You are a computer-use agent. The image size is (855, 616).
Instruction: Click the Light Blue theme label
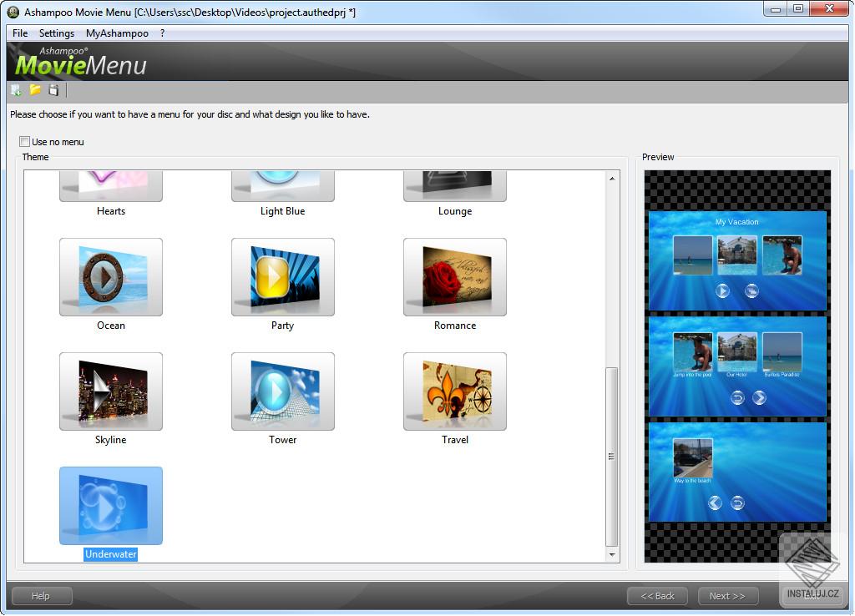[282, 211]
